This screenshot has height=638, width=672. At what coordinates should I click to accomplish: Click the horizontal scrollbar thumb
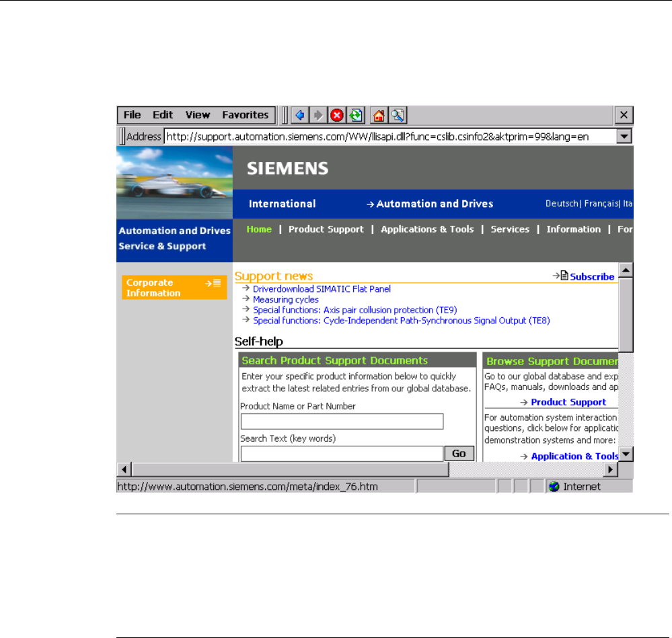coord(290,470)
